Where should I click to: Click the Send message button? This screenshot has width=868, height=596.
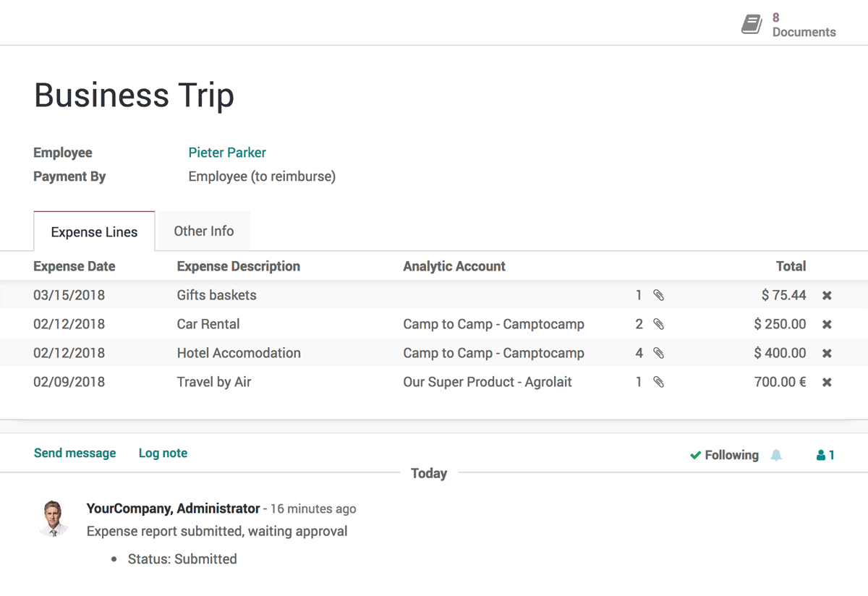point(75,453)
